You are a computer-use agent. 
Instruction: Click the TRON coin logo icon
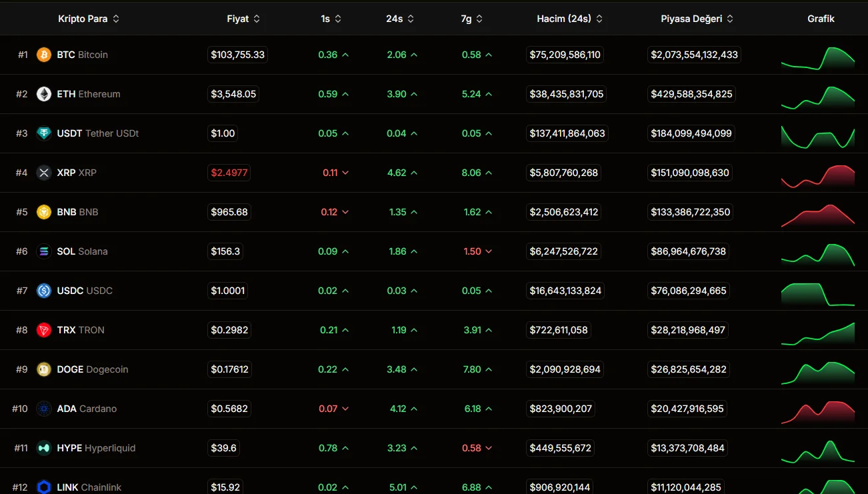pyautogui.click(x=44, y=330)
